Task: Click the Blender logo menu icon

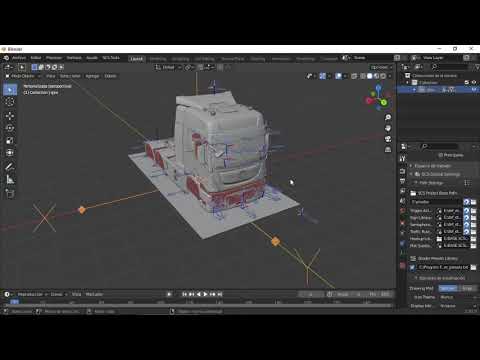Action: pyautogui.click(x=6, y=58)
